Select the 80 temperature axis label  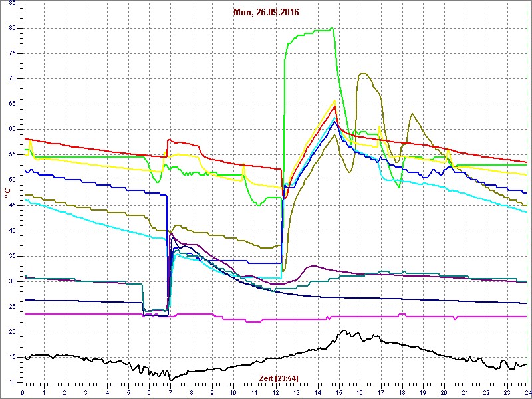[x=11, y=28]
